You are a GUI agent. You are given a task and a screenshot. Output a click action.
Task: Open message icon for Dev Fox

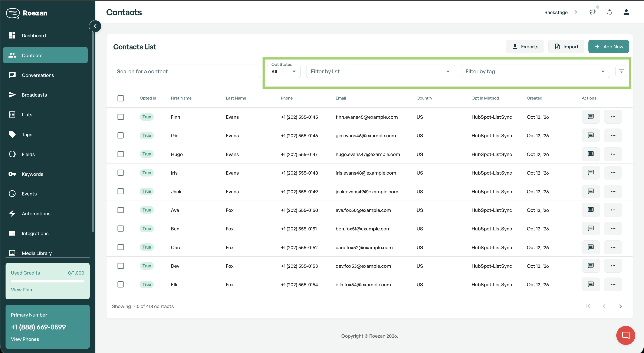[x=591, y=266]
